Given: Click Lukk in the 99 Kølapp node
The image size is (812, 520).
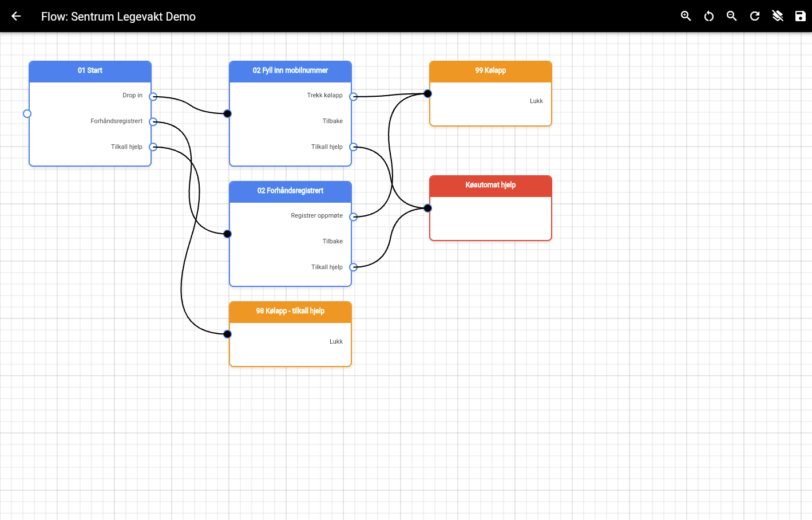Looking at the screenshot, I should coord(536,101).
